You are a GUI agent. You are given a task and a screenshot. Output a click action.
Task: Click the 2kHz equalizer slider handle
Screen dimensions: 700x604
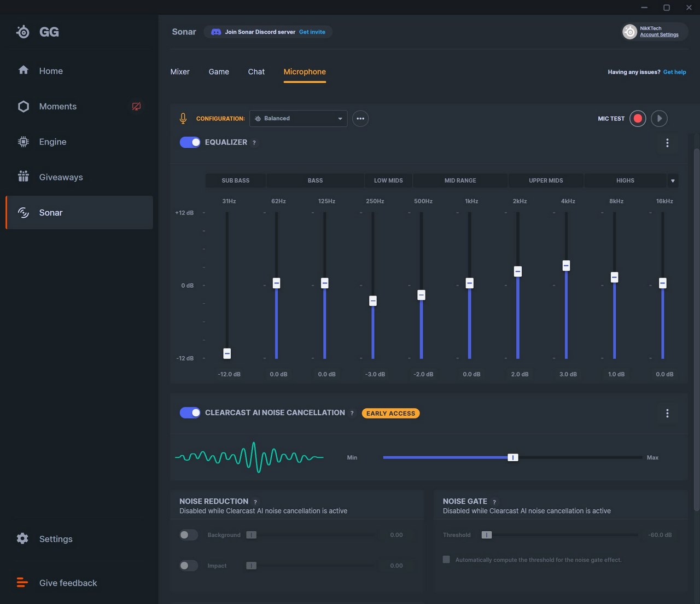pos(518,271)
